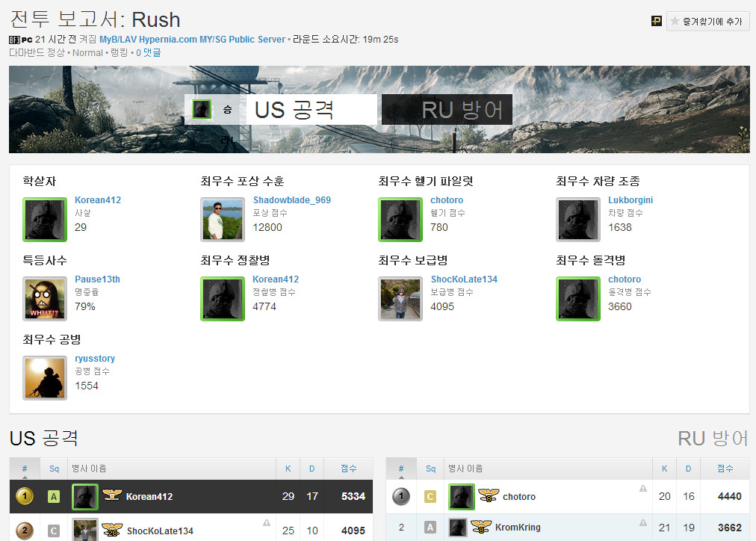The width and height of the screenshot is (756, 541).
Task: Sort US table by D column
Action: point(312,469)
